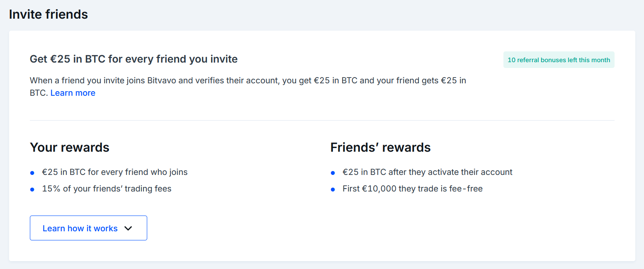The height and width of the screenshot is (269, 644).
Task: Click the "Invite friends" page title
Action: [49, 15]
